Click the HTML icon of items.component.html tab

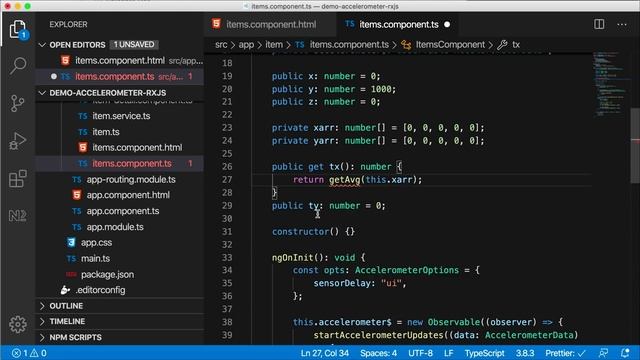tap(216, 24)
